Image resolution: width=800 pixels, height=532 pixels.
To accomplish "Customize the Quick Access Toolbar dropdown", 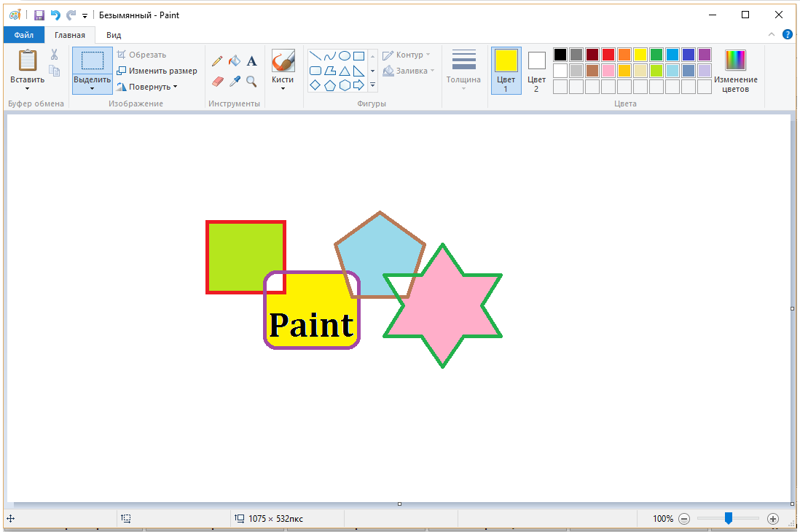I will [x=85, y=15].
